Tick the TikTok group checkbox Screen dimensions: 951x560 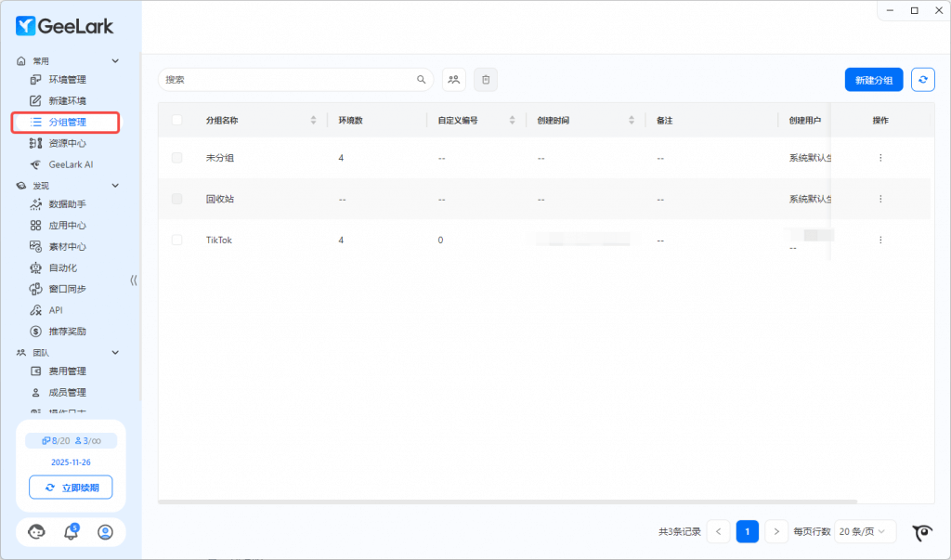pyautogui.click(x=177, y=240)
